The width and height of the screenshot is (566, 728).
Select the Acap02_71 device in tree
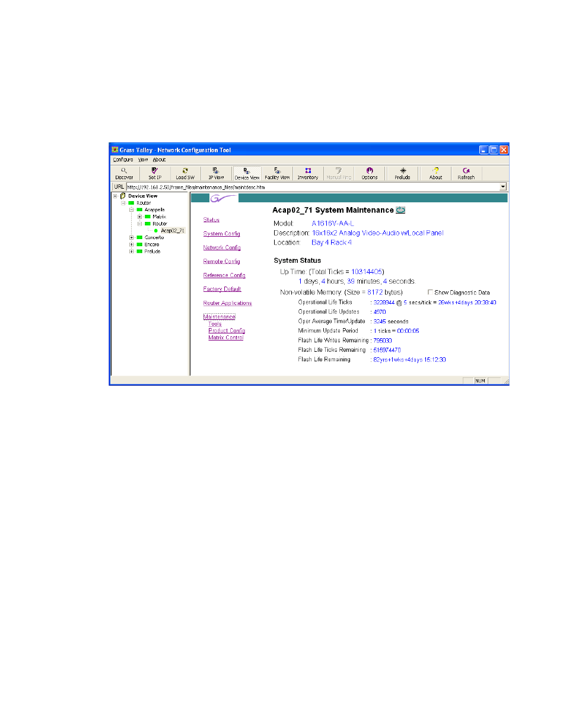point(173,230)
